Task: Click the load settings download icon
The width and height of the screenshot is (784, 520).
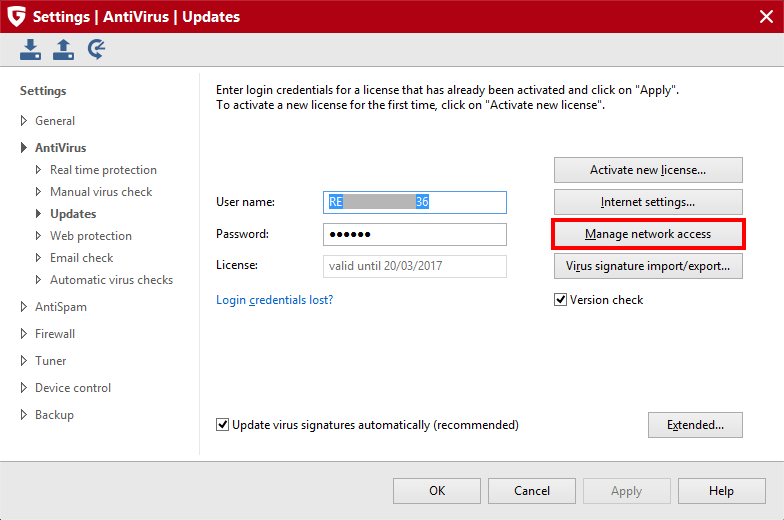Action: (30, 50)
